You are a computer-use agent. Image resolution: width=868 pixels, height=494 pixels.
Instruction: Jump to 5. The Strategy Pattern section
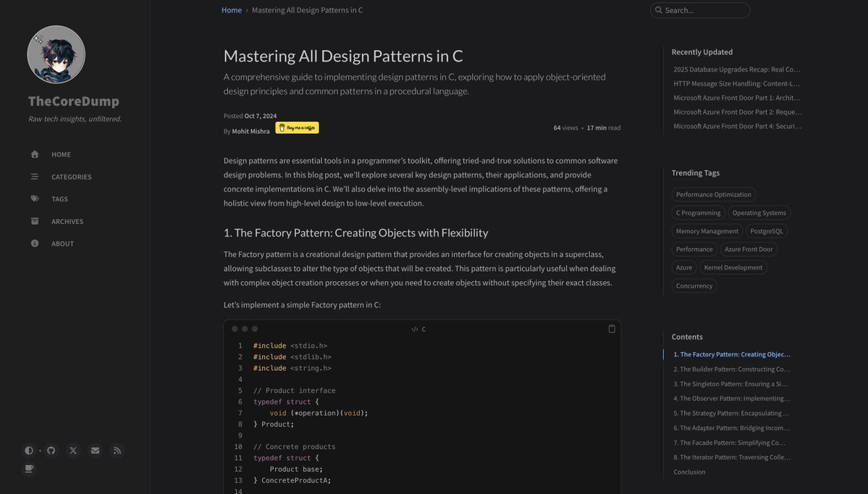[731, 413]
